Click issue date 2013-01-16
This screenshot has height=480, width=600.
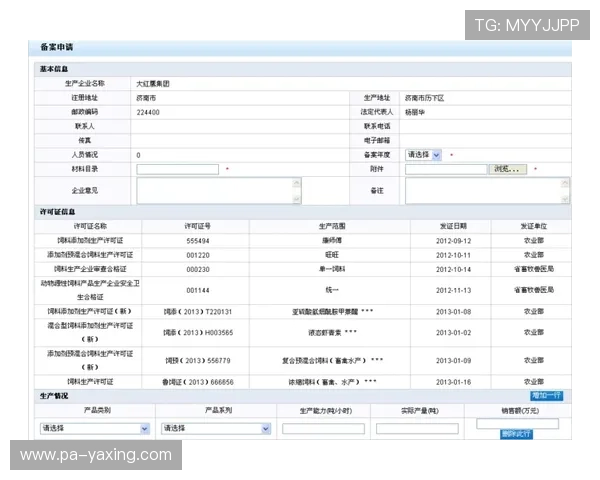tap(453, 382)
